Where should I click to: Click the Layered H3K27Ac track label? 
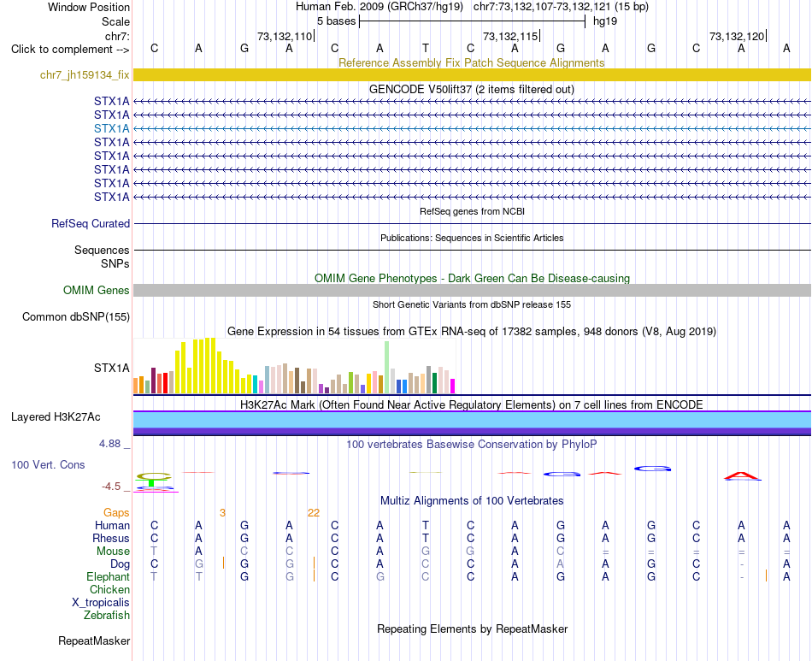pyautogui.click(x=56, y=417)
